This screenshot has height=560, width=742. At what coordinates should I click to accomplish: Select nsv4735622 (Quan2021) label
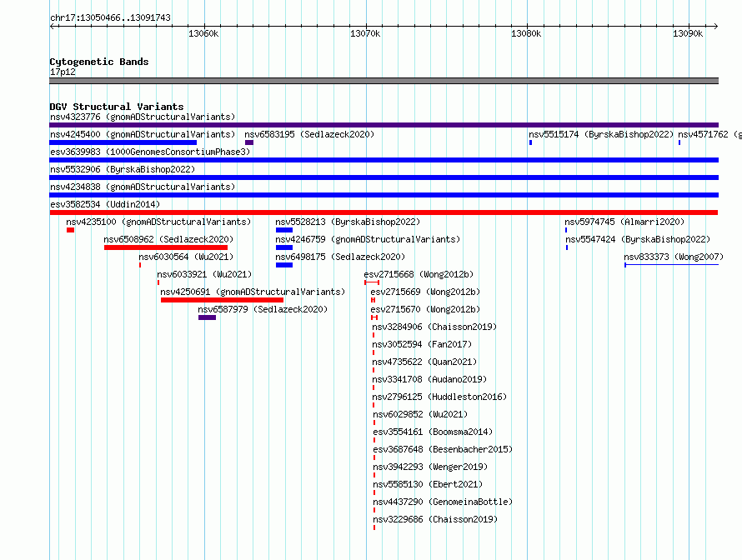click(424, 362)
